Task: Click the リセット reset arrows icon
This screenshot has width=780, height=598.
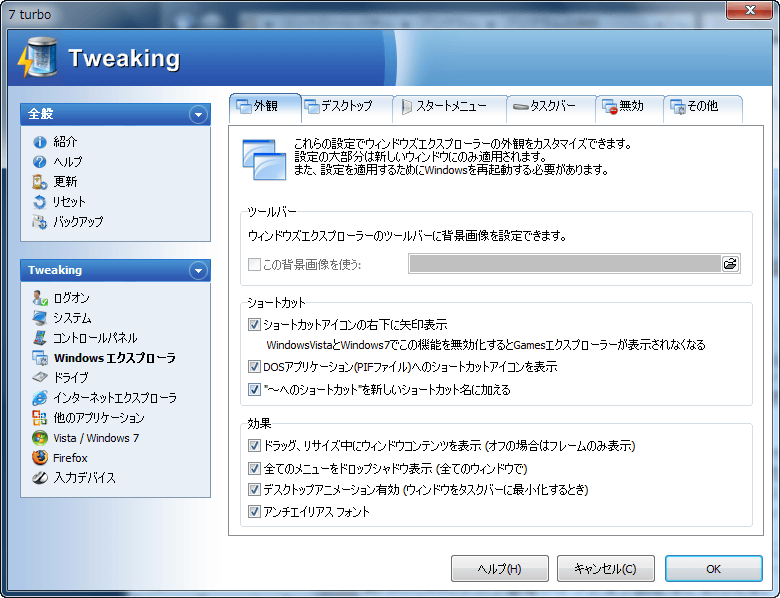Action: 40,202
